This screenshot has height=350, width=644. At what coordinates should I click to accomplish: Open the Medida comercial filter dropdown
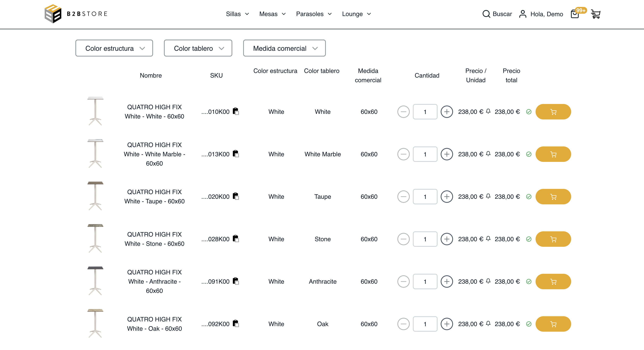point(284,48)
